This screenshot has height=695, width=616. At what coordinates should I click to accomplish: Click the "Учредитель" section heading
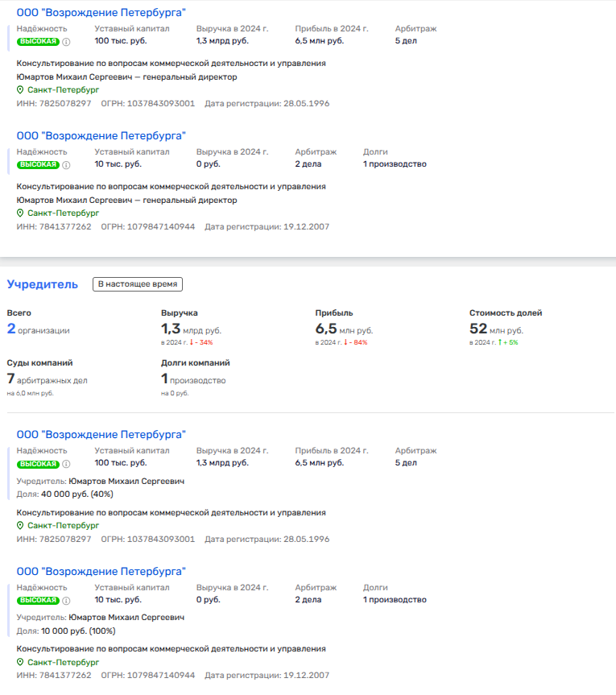pos(43,284)
